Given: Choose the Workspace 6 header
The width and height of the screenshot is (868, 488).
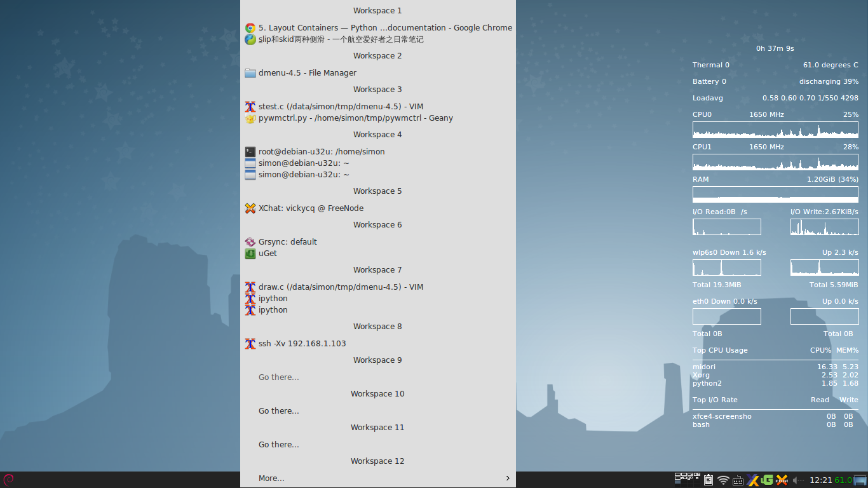Looking at the screenshot, I should click(377, 225).
